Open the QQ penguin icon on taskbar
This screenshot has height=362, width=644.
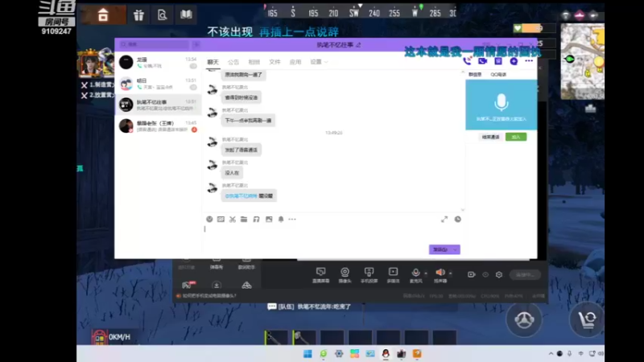point(386,354)
